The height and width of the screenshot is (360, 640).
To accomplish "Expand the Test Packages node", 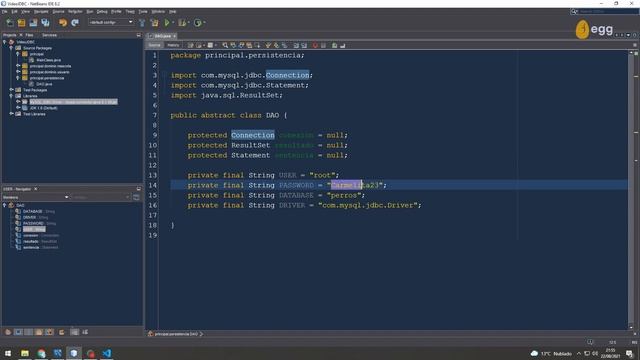I will [11, 90].
